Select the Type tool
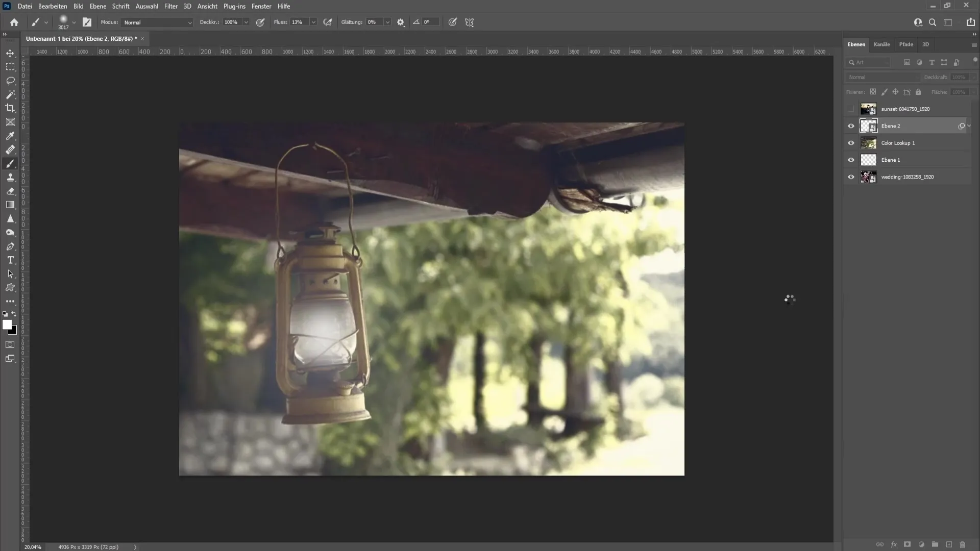This screenshot has height=551, width=980. [x=10, y=260]
